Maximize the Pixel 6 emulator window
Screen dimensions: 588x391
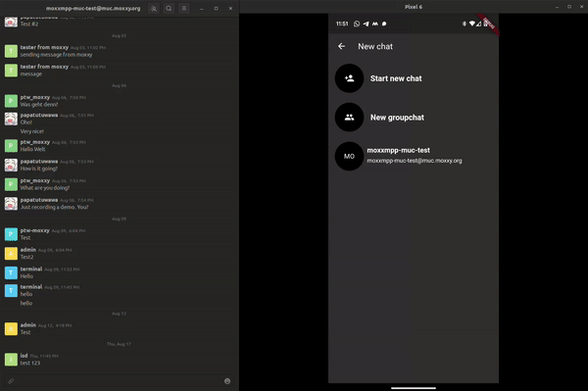pyautogui.click(x=569, y=7)
